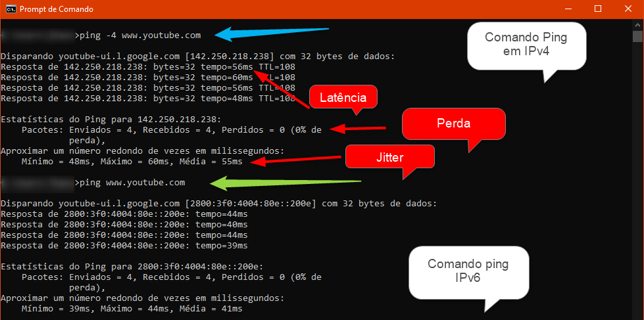Close the Prompt de Comando window
Viewport: 644px width, 320px height.
click(628, 9)
